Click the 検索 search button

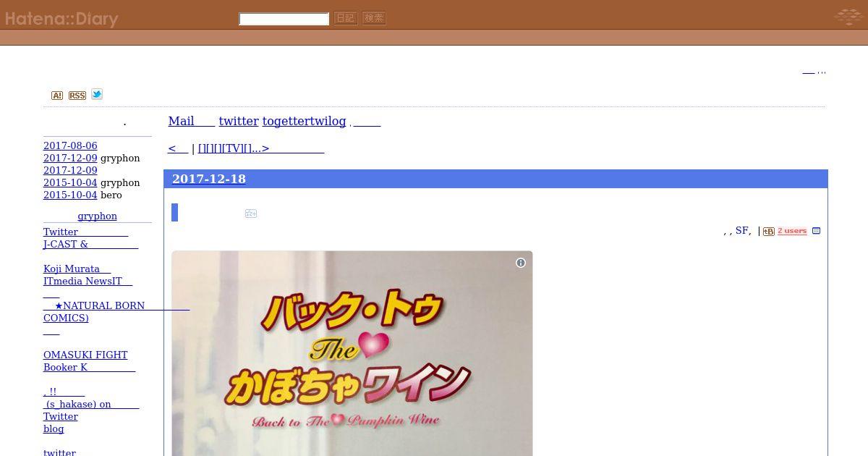pyautogui.click(x=374, y=19)
